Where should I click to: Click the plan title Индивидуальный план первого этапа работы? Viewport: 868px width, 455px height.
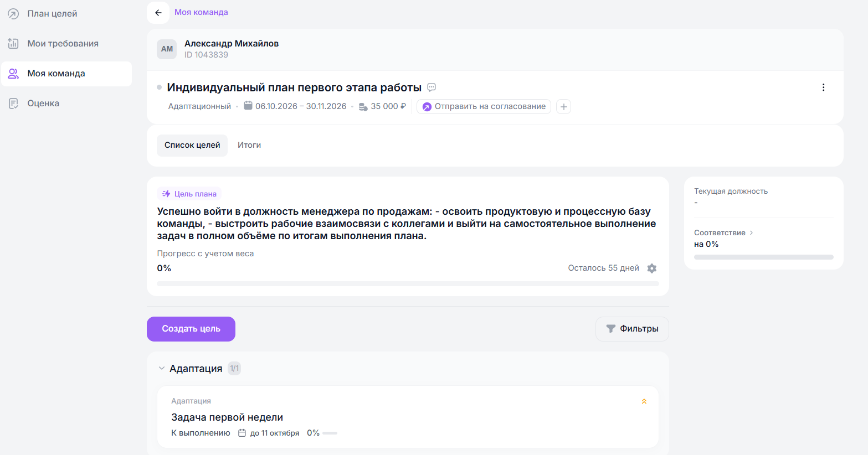point(294,87)
